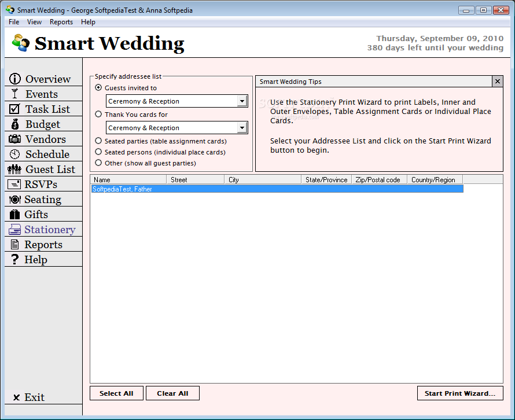This screenshot has width=515, height=420.
Task: Click the Vendors camera icon
Action: tap(14, 139)
